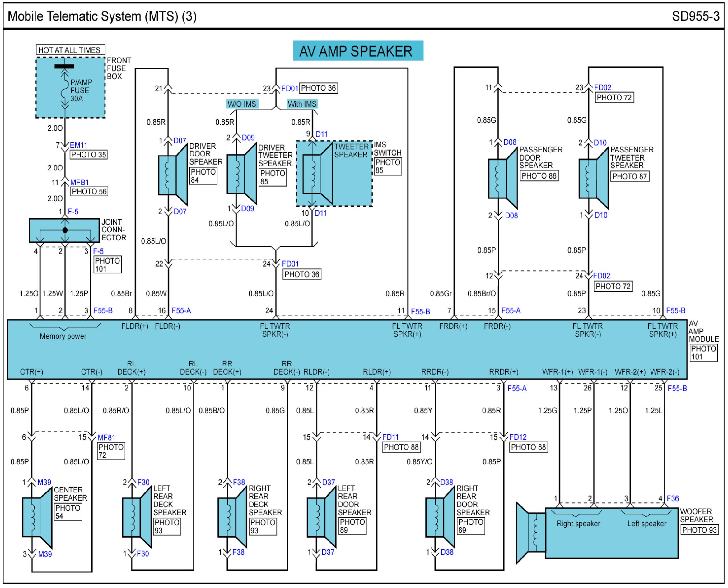Click the Joint Connector box

coord(64,230)
